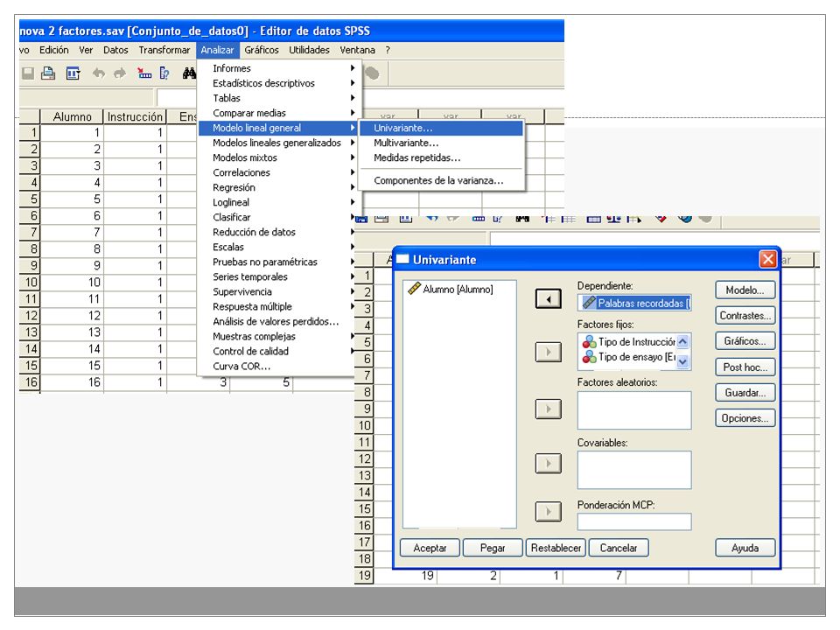840x630 pixels.
Task: Expand the Modelos mixtos submenu
Action: (x=277, y=158)
